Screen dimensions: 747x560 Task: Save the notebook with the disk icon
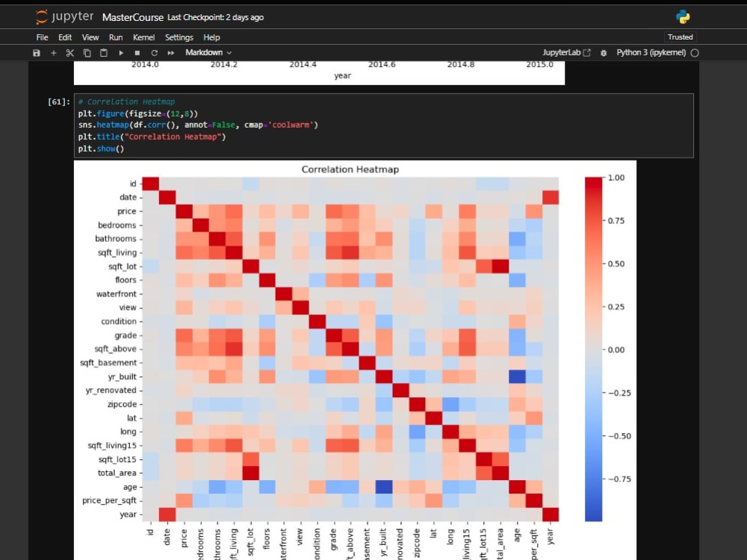coord(36,53)
